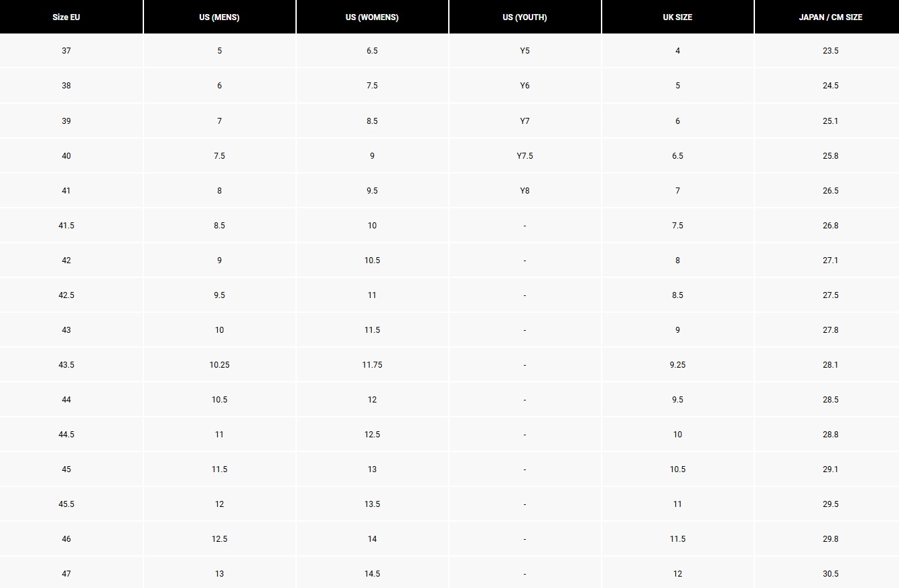
Task: Select youth size Y7.5 cell
Action: point(525,156)
